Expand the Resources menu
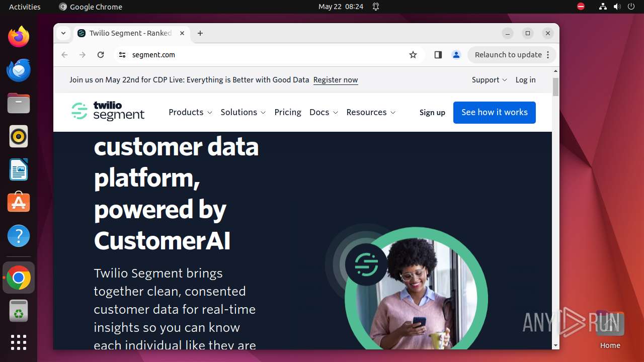Viewport: 644px width, 362px height. (x=371, y=112)
